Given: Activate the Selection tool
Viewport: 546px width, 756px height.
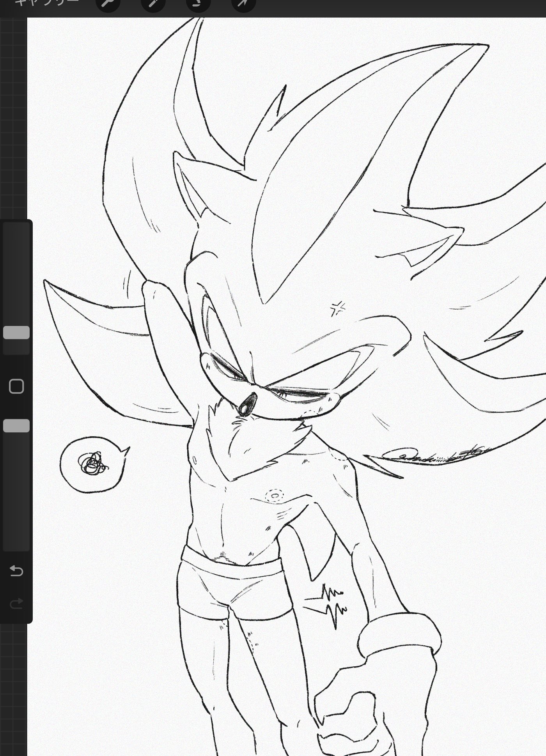Looking at the screenshot, I should 199,3.
